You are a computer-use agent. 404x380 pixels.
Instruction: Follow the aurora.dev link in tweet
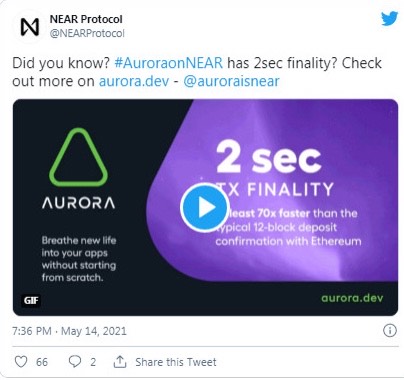pyautogui.click(x=134, y=81)
